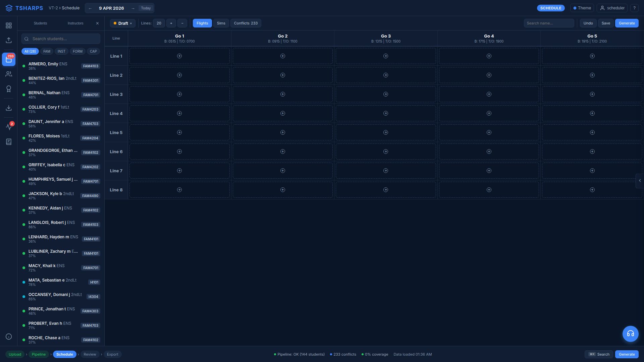Add flight to Line 1 Go 1
The width and height of the screenshot is (644, 362).
[179, 56]
